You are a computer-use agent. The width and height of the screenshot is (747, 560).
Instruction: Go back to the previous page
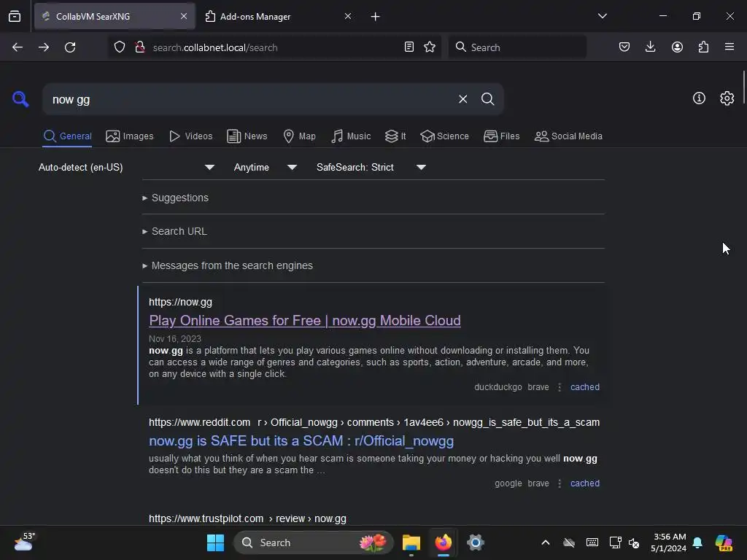(x=18, y=47)
